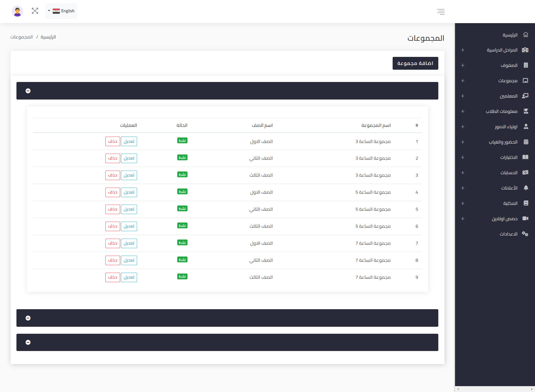Toggle the third accordion bar minus icon
The height and width of the screenshot is (392, 535).
[x=28, y=342]
